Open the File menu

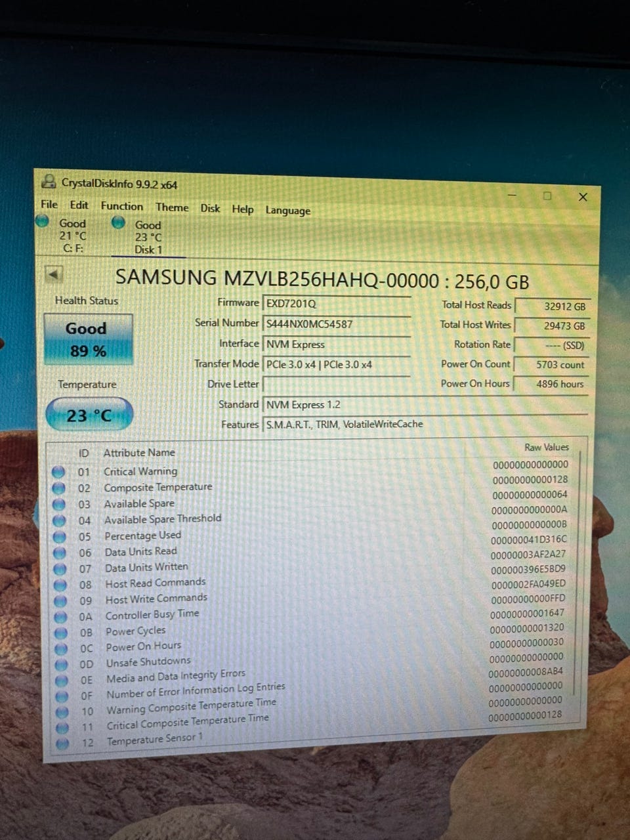tap(49, 204)
